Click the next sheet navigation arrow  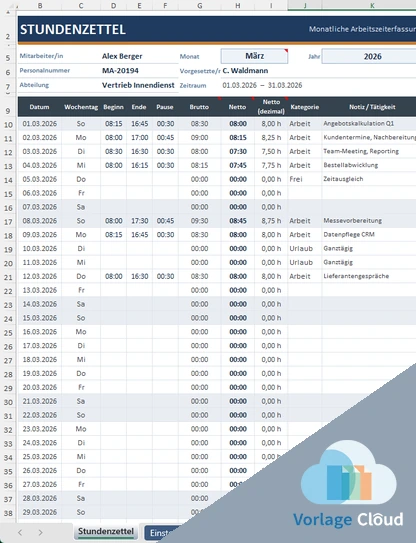click(x=41, y=532)
